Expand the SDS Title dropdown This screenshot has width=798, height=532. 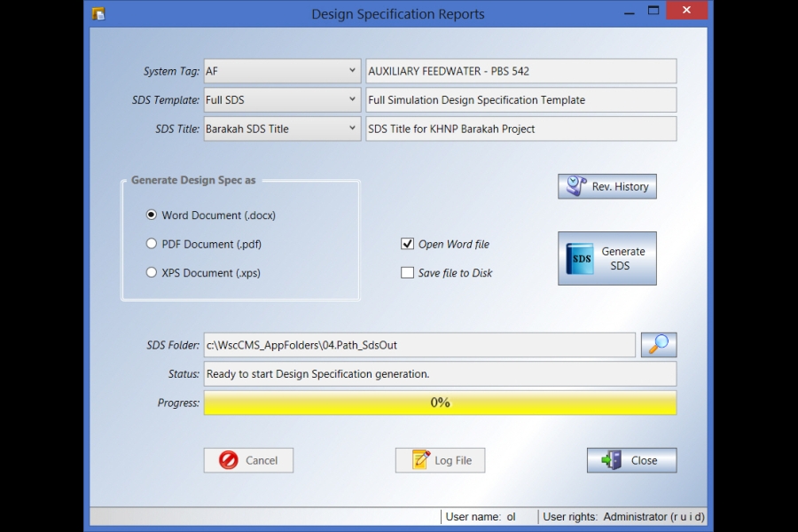pos(352,129)
